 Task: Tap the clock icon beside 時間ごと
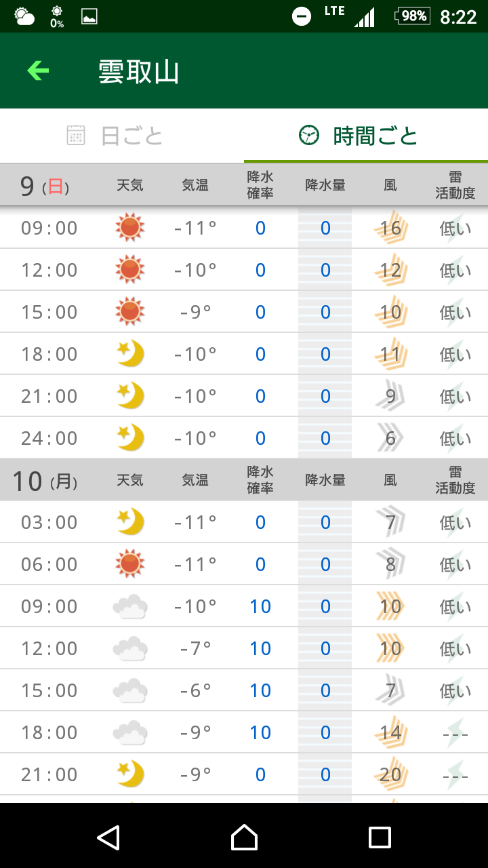point(308,136)
